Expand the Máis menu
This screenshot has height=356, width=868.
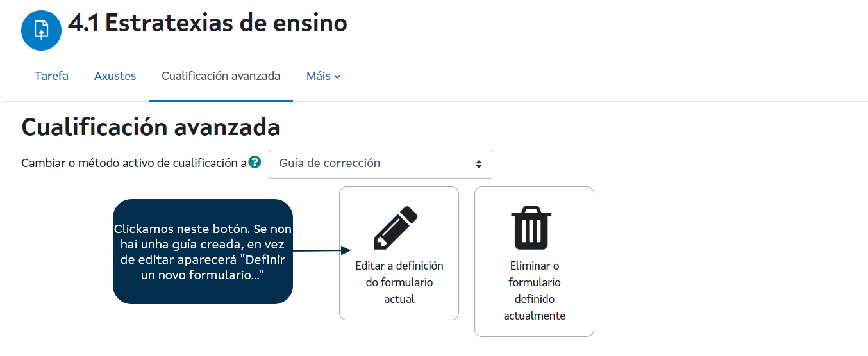(319, 76)
